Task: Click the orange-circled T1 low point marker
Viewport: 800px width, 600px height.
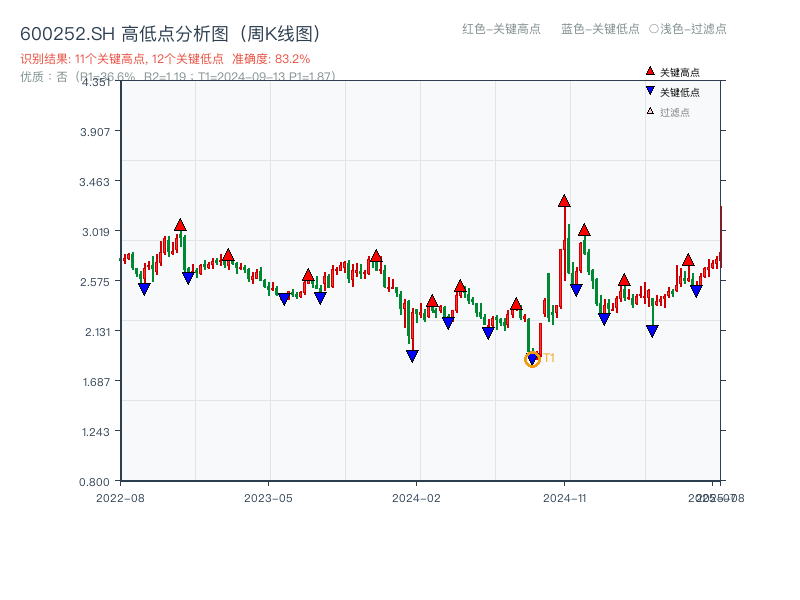Action: (x=532, y=359)
